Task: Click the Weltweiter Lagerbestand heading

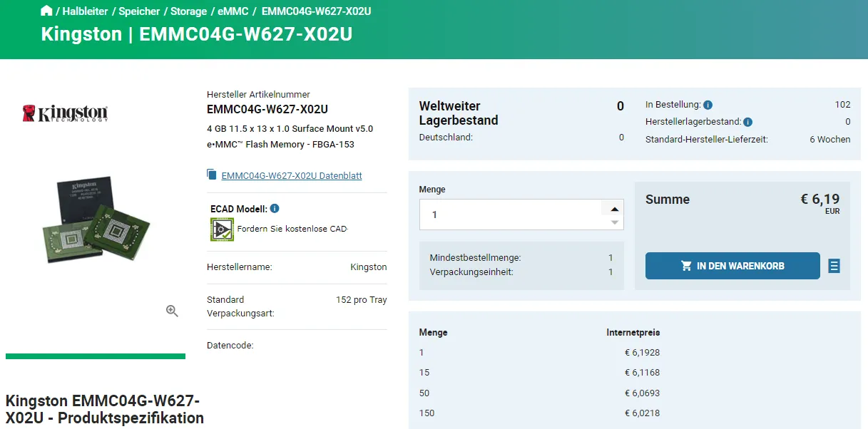Action: point(459,113)
